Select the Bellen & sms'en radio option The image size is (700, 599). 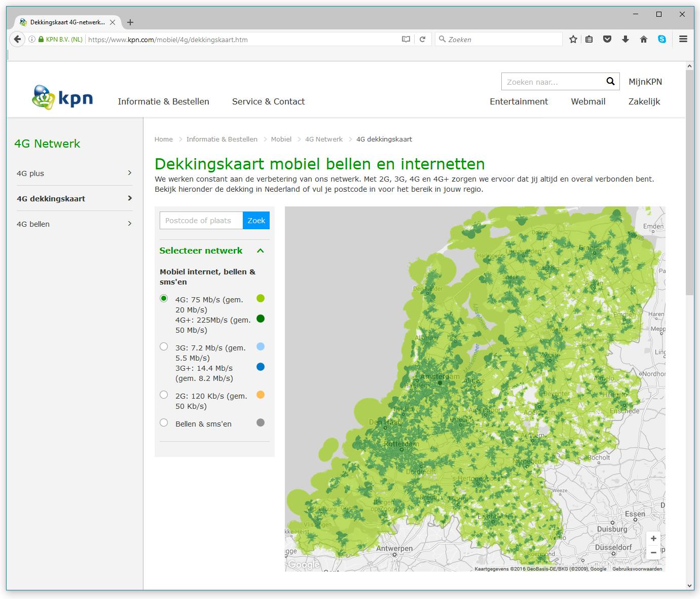point(164,423)
